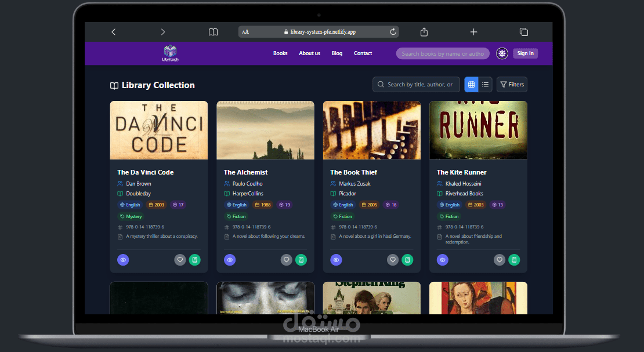The height and width of the screenshot is (352, 644).
Task: Favorite The Da Vinci Code heart icon
Action: [x=180, y=260]
